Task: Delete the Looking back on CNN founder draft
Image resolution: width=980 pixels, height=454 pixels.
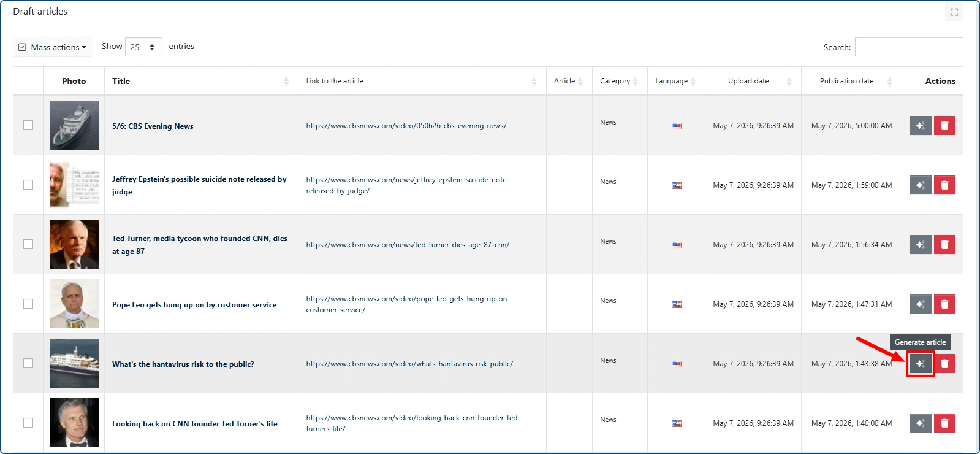Action: click(x=944, y=423)
